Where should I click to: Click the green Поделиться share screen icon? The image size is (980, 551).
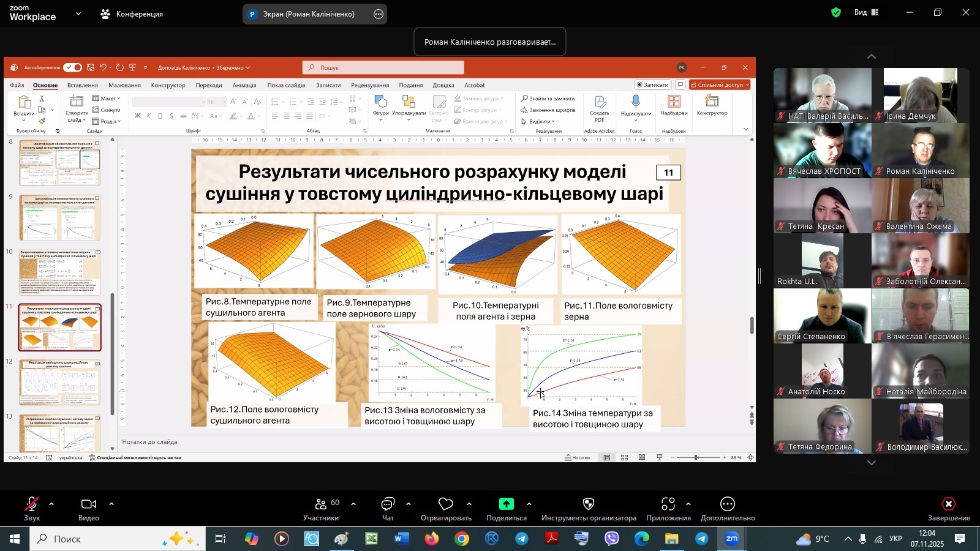click(506, 504)
